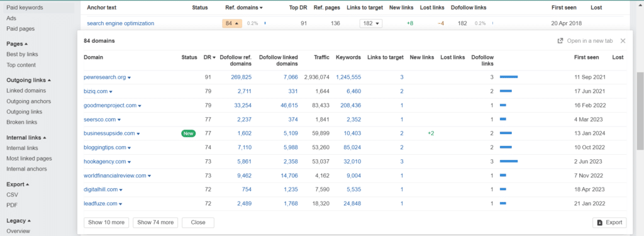The image size is (644, 236).
Task: Click the New status badge for businessupside.com
Action: pyautogui.click(x=188, y=133)
